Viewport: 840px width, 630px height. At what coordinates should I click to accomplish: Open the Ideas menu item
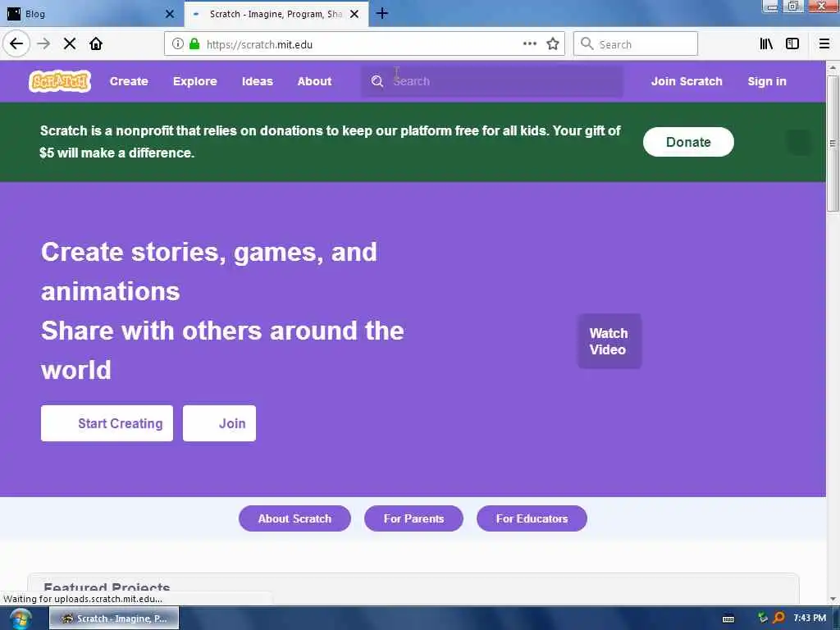point(257,81)
